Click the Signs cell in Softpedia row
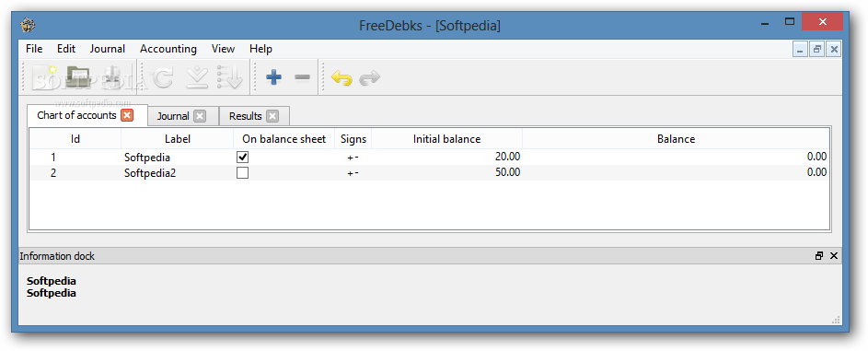868x351 pixels. tap(353, 158)
